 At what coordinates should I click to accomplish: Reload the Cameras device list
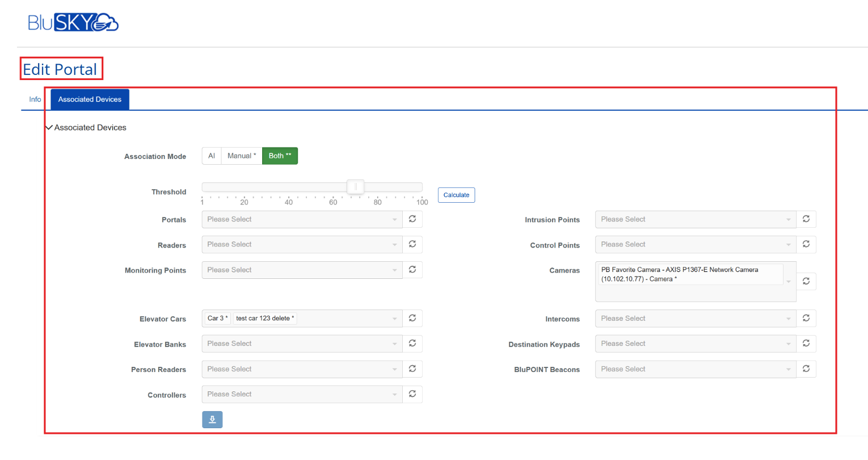click(x=806, y=281)
